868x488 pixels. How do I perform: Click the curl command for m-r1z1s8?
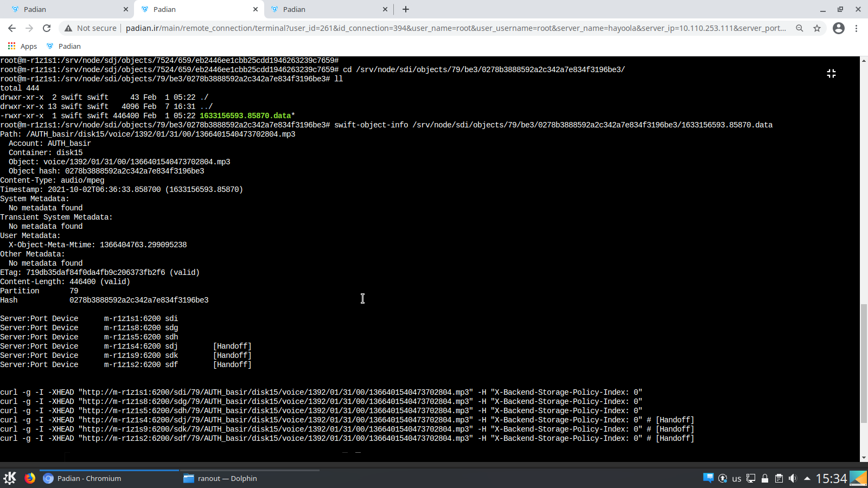point(321,401)
